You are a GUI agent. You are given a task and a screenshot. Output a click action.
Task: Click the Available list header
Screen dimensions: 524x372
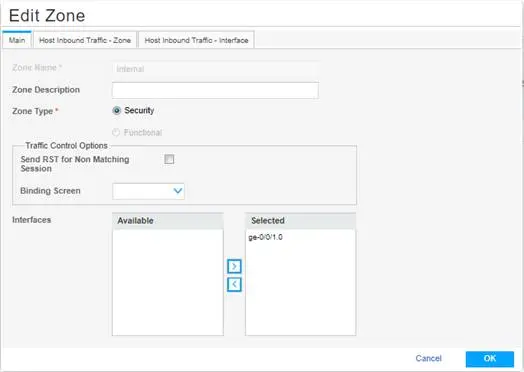168,221
